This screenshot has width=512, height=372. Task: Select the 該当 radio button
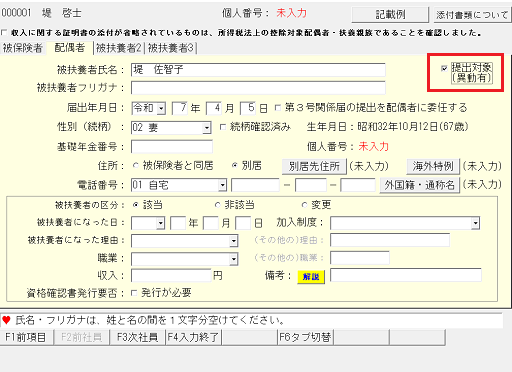(136, 205)
